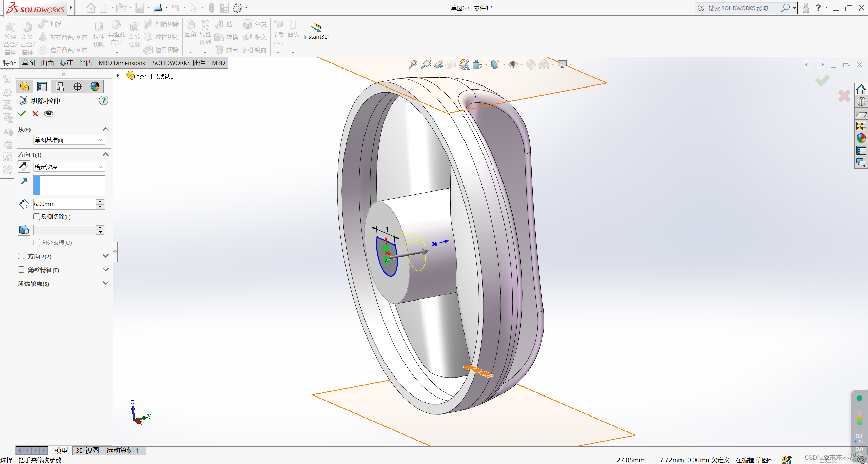Click the 在编辑 草图6 status text

click(x=753, y=460)
